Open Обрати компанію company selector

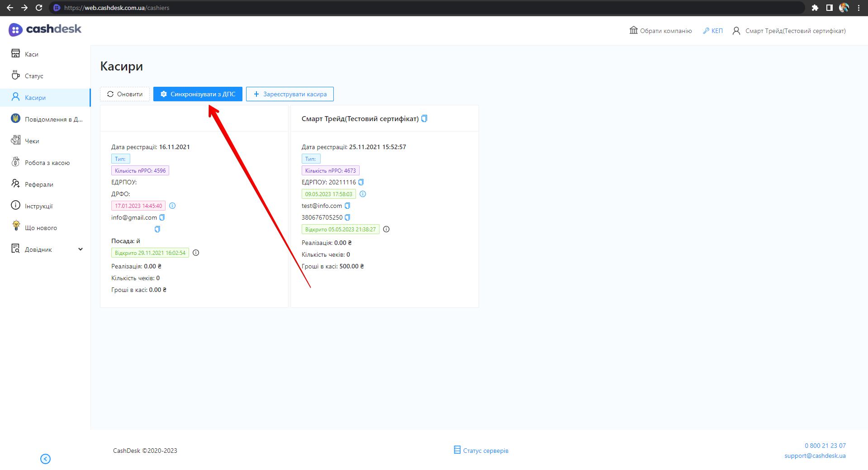coord(661,31)
